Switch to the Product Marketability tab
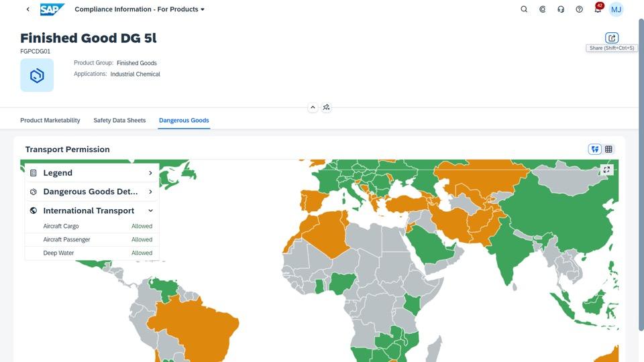Image resolution: width=644 pixels, height=362 pixels. (x=50, y=121)
